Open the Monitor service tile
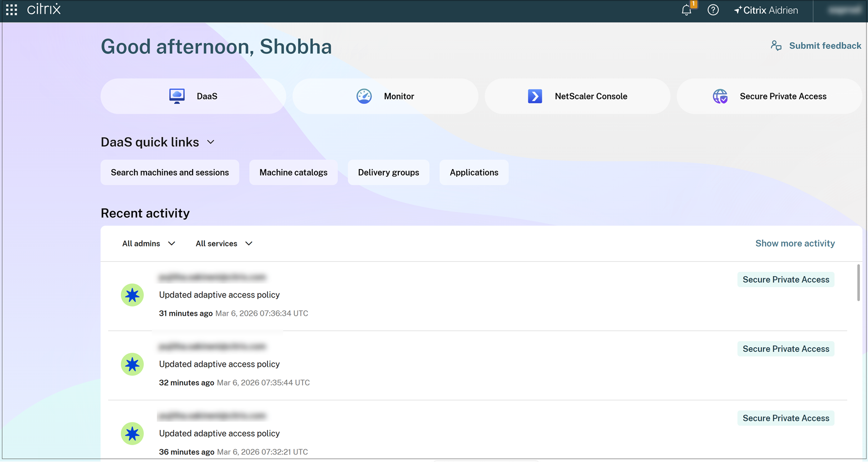This screenshot has height=462, width=868. (x=385, y=96)
